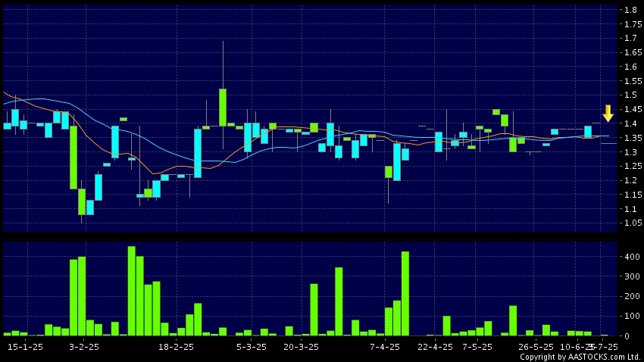Select the 200 volume axis label
Image resolution: width=644 pixels, height=362 pixels.
point(632,296)
